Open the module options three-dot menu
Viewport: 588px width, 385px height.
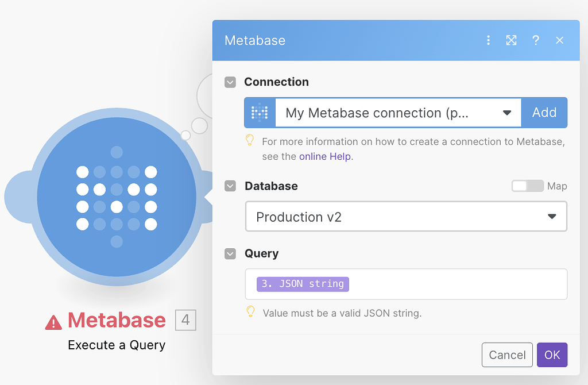pos(488,40)
